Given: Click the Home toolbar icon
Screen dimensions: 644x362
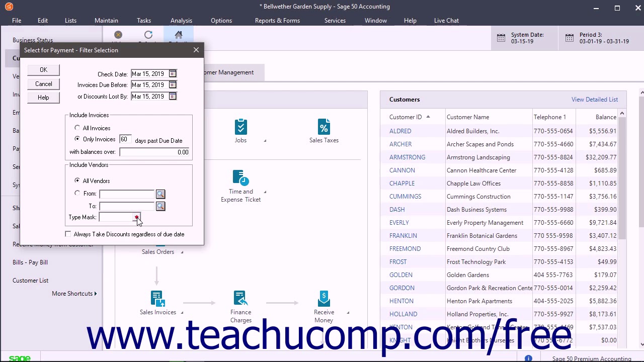Looking at the screenshot, I should point(178,35).
